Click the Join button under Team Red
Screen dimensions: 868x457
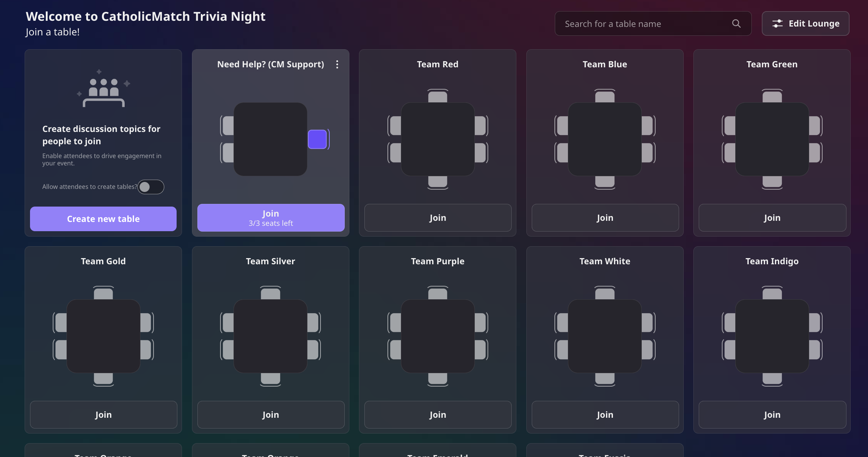437,218
